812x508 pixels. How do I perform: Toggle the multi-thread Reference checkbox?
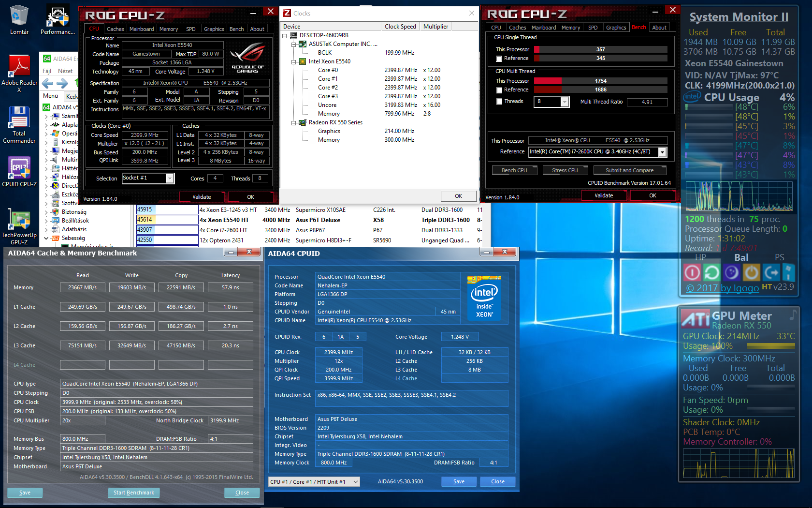499,90
